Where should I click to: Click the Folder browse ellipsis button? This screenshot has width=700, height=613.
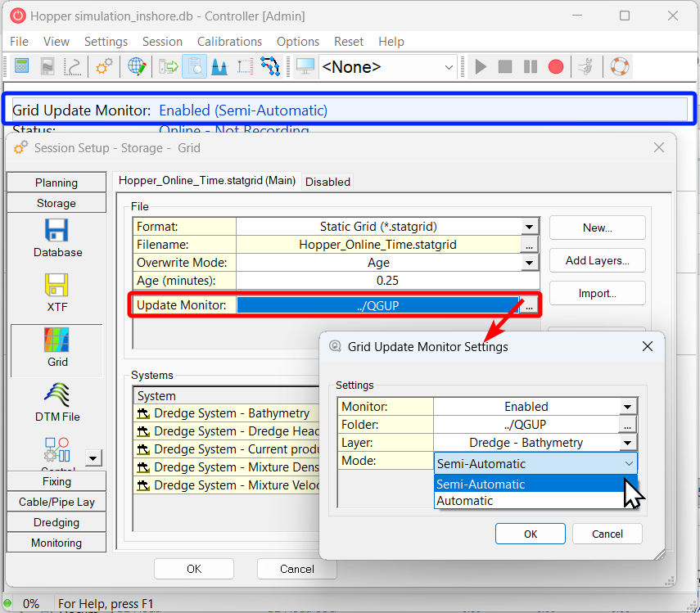pos(628,425)
